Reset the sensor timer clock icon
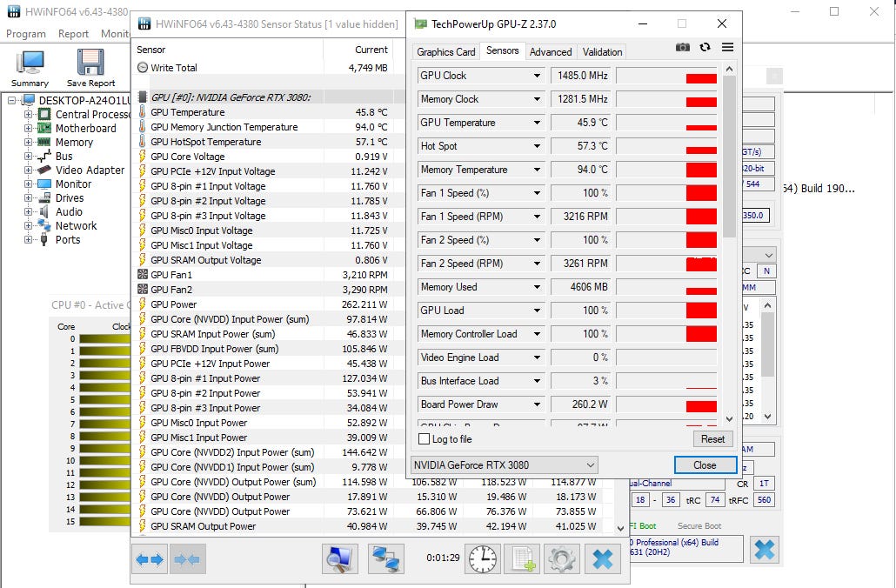 point(483,558)
